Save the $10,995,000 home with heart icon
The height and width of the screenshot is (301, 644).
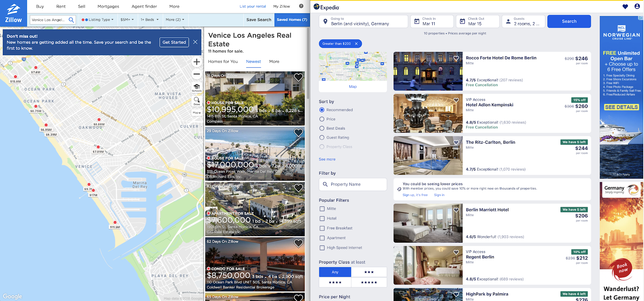[x=298, y=77]
